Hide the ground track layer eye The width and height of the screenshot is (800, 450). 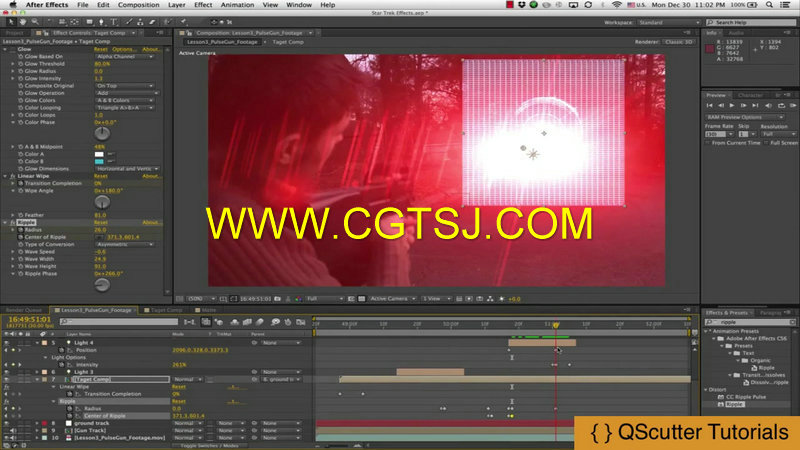click(6, 423)
